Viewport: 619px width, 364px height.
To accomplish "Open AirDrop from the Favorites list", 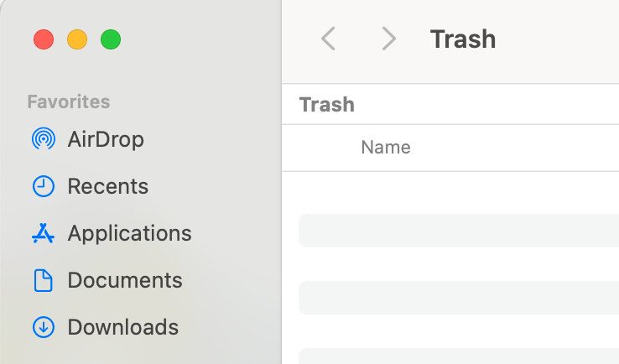I will click(106, 139).
